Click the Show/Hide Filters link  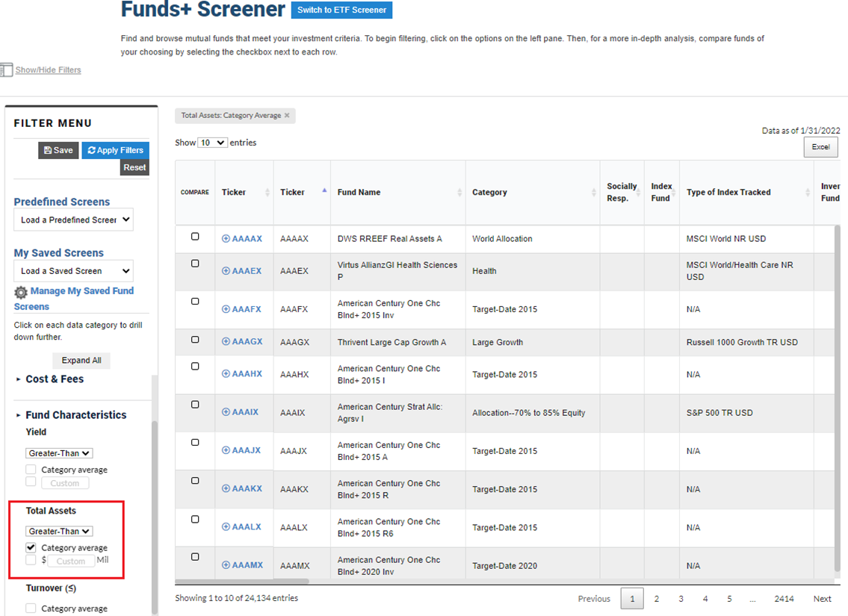48,69
